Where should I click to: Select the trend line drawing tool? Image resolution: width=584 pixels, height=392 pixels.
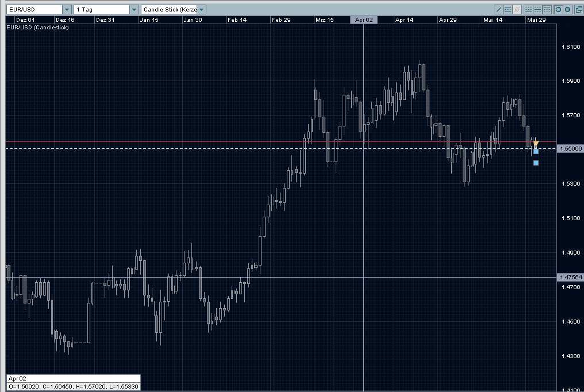pos(498,9)
